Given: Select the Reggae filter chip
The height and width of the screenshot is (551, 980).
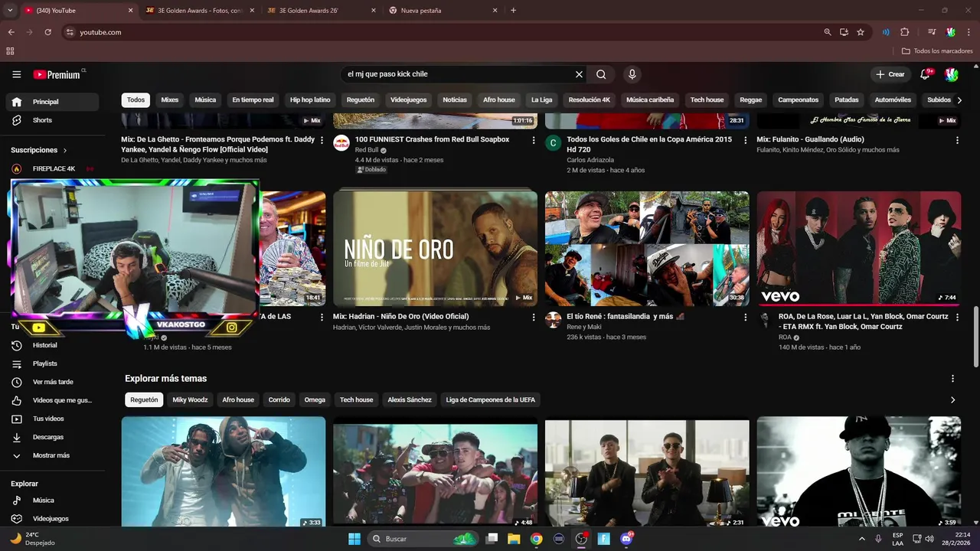Looking at the screenshot, I should coord(750,100).
